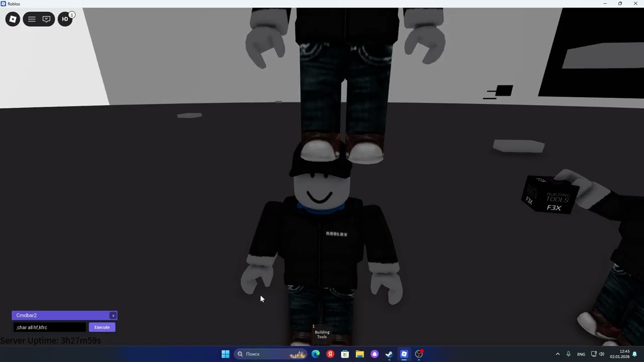Restore down the Roblox window

(x=620, y=4)
